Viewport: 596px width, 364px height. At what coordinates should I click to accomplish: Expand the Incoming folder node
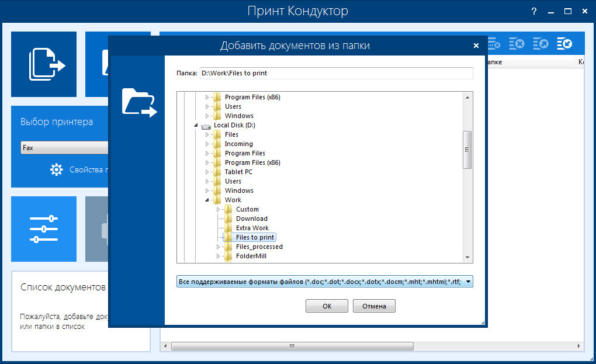pyautogui.click(x=207, y=144)
